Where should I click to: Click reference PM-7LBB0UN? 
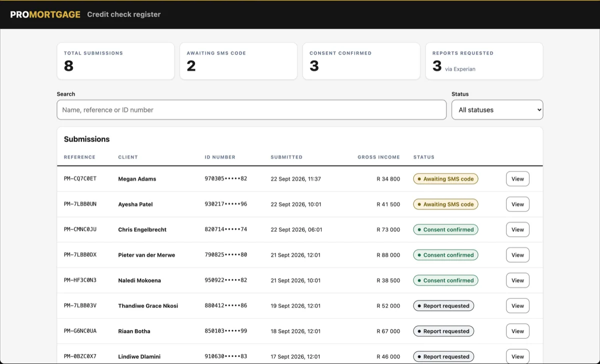coord(80,204)
